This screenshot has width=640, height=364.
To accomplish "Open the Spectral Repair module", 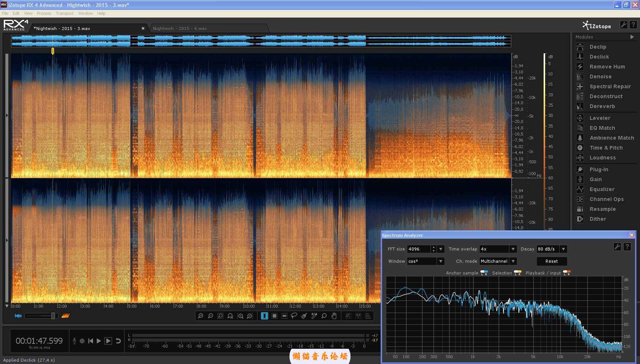I will tap(610, 86).
